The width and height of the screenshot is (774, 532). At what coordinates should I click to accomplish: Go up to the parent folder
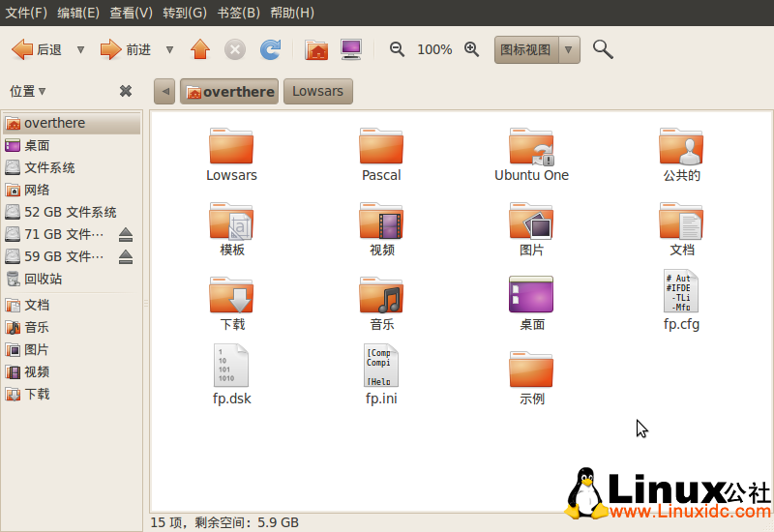coord(200,50)
